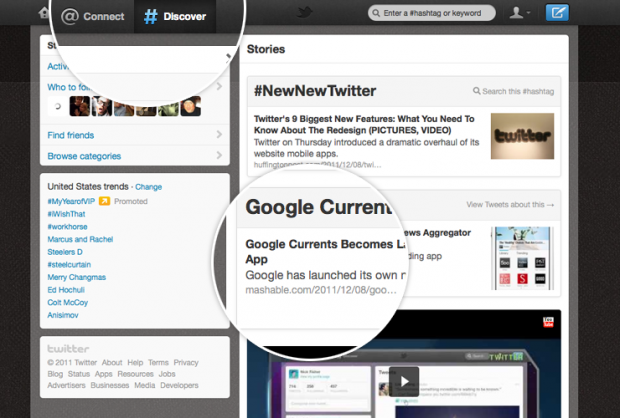The width and height of the screenshot is (620, 418).
Task: Open the mashable.com story URL
Action: [321, 290]
